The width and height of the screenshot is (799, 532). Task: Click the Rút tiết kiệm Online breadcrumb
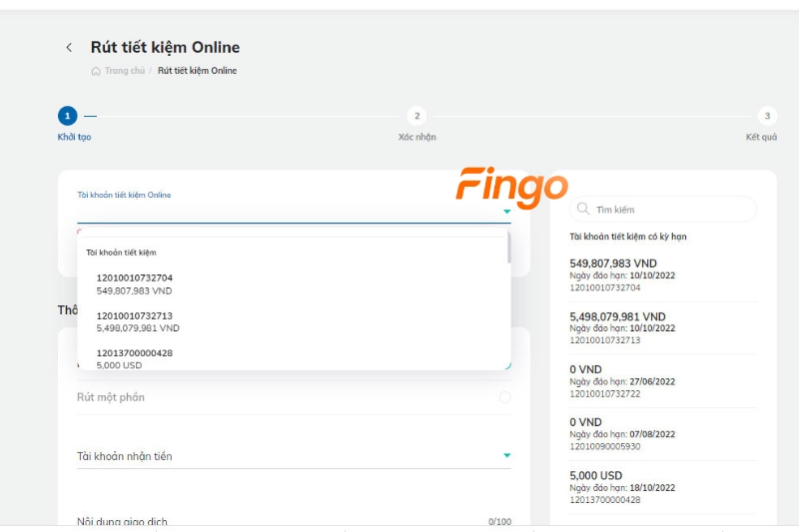click(x=197, y=71)
